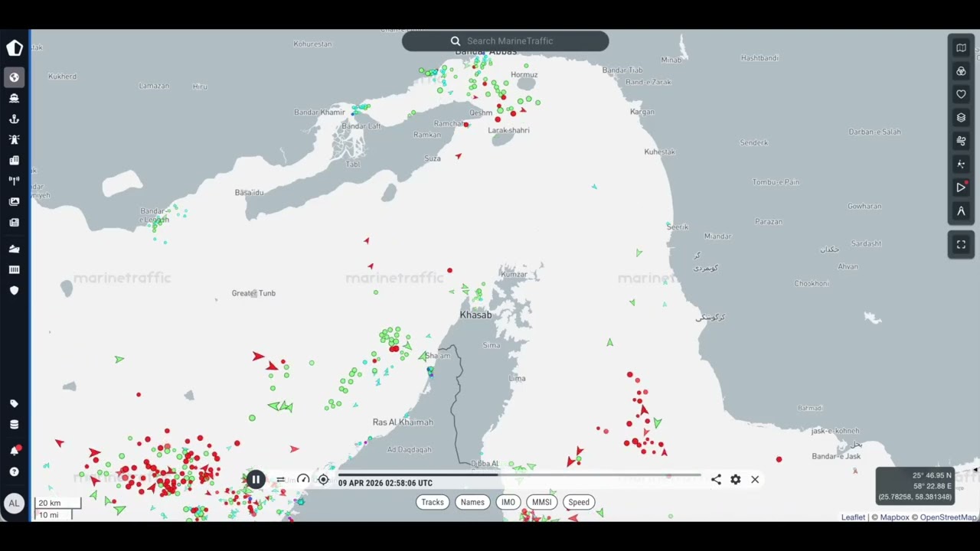Open the vessels section in sidebar
This screenshot has height=551, width=980.
point(14,98)
